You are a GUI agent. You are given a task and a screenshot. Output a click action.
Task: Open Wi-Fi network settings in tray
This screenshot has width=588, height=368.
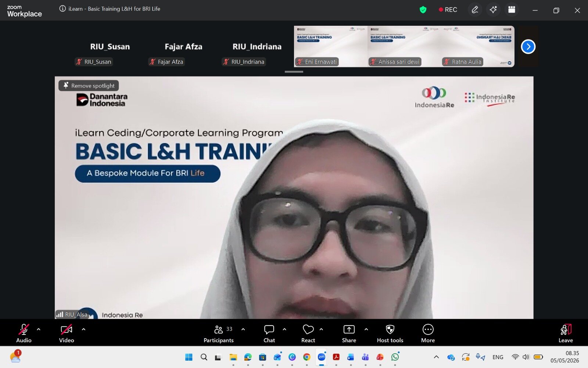coord(515,357)
